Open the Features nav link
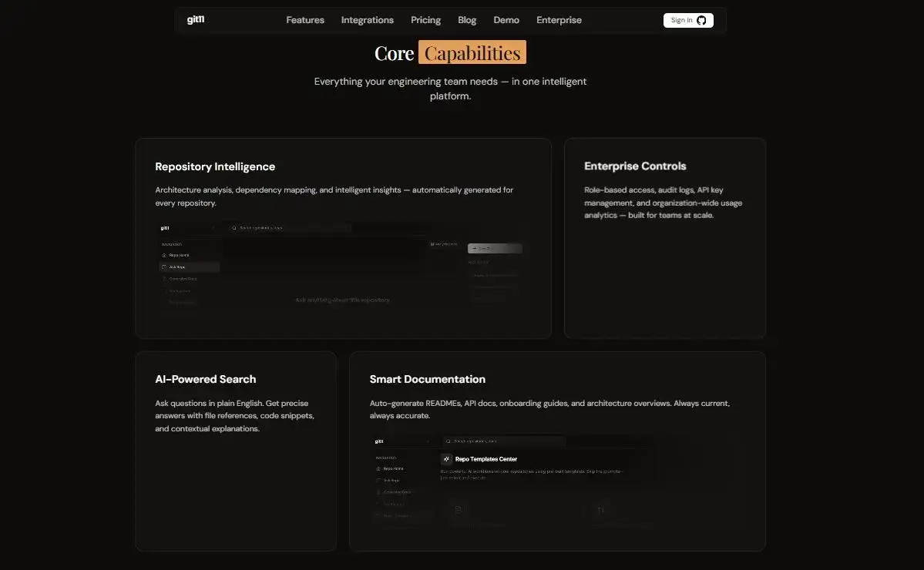 (305, 20)
